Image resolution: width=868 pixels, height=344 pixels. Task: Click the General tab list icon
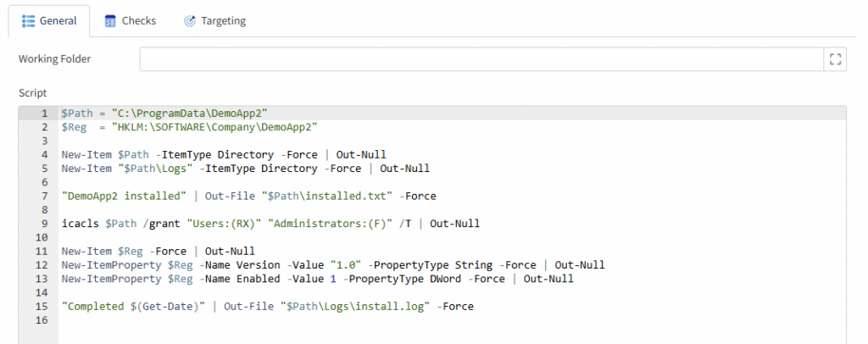click(28, 21)
